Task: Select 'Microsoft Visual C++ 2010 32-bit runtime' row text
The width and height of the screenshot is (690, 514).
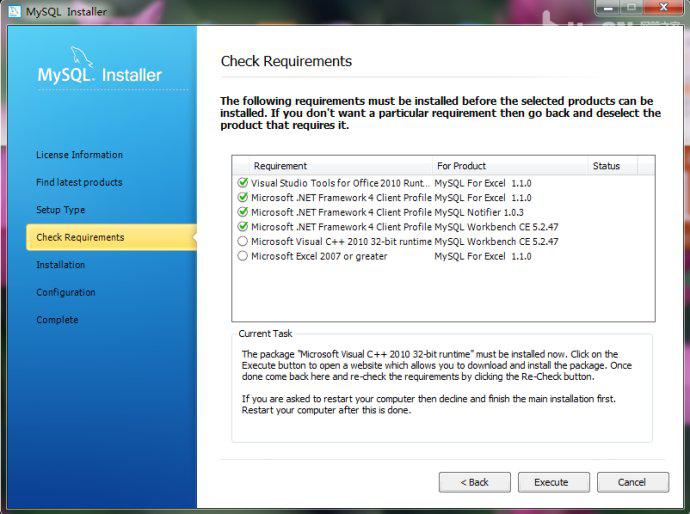Action: click(341, 242)
